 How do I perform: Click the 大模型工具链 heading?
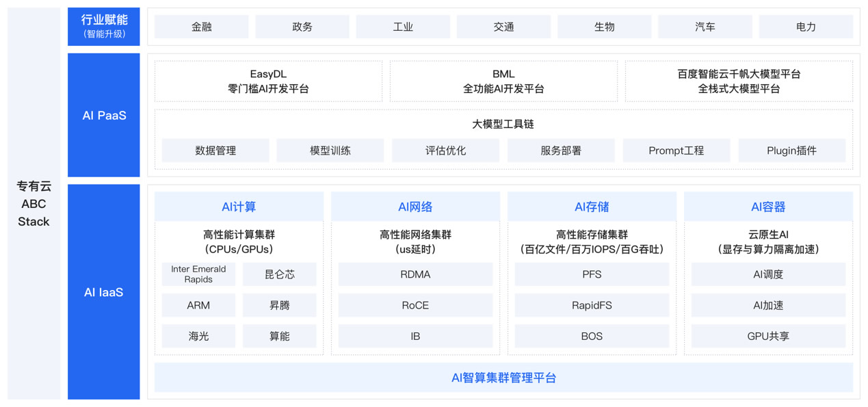point(503,124)
